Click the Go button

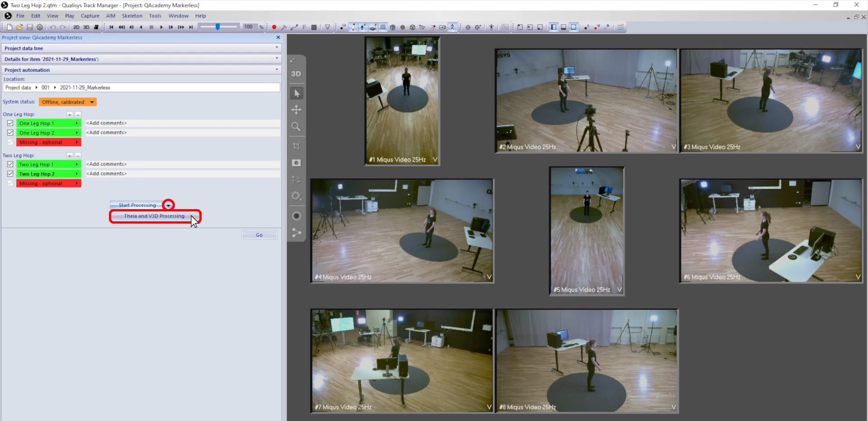259,235
